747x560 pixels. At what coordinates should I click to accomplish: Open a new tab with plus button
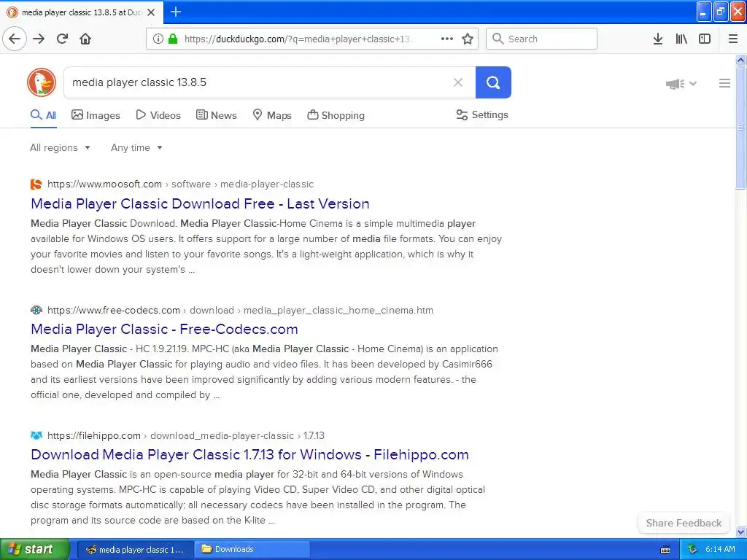[x=176, y=12]
